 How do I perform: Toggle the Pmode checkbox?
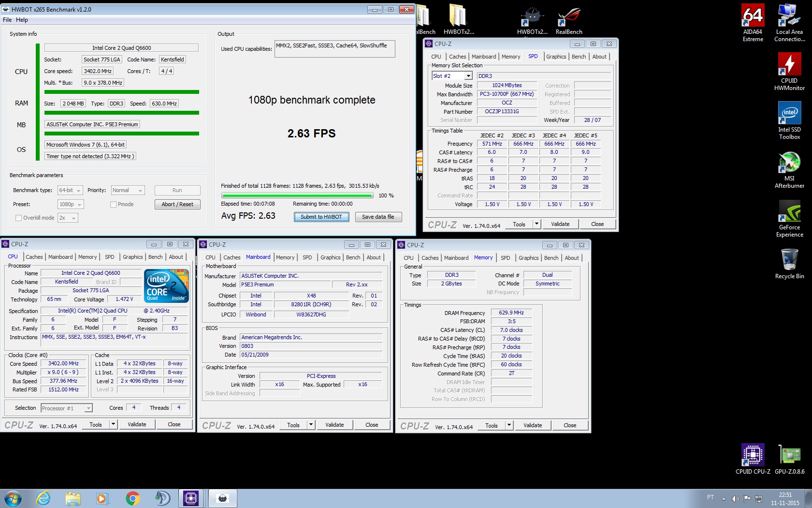click(x=113, y=204)
